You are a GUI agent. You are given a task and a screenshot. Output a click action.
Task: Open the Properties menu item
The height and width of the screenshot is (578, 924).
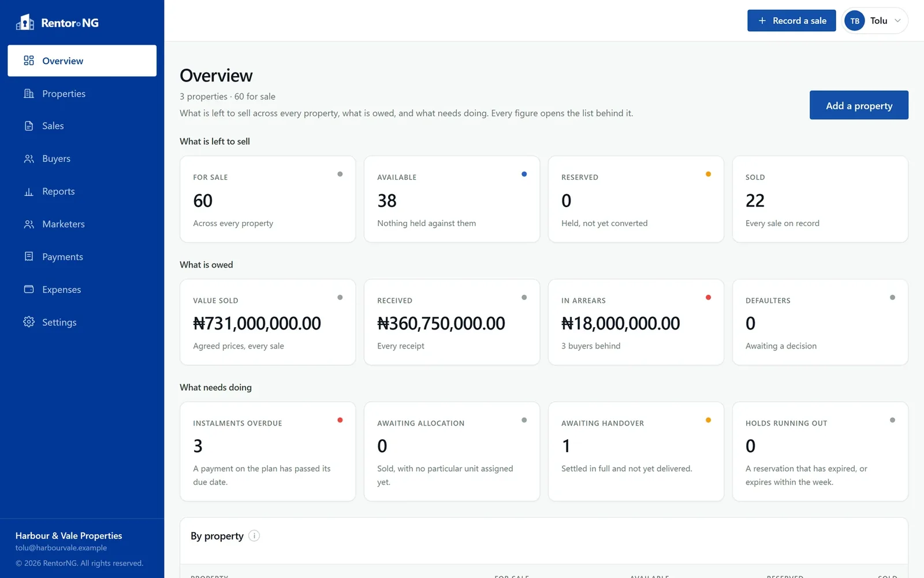(x=82, y=94)
